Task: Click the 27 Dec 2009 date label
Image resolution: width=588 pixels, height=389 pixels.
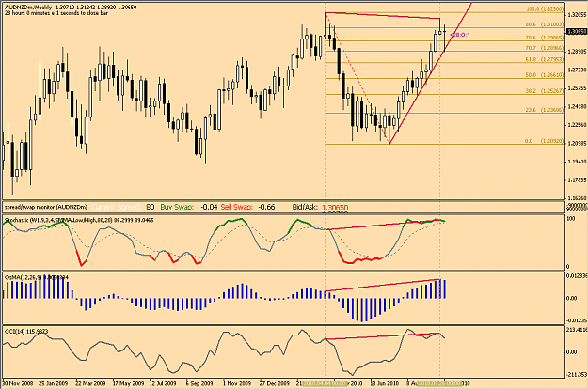Action: point(275,383)
